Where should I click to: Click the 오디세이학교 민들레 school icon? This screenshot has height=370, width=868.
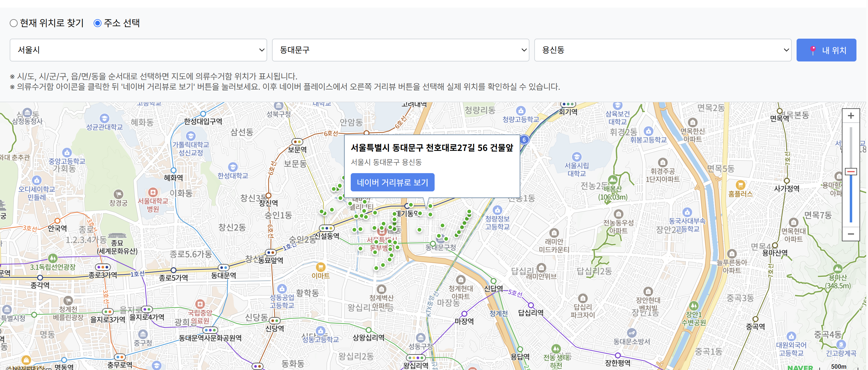pyautogui.click(x=37, y=180)
